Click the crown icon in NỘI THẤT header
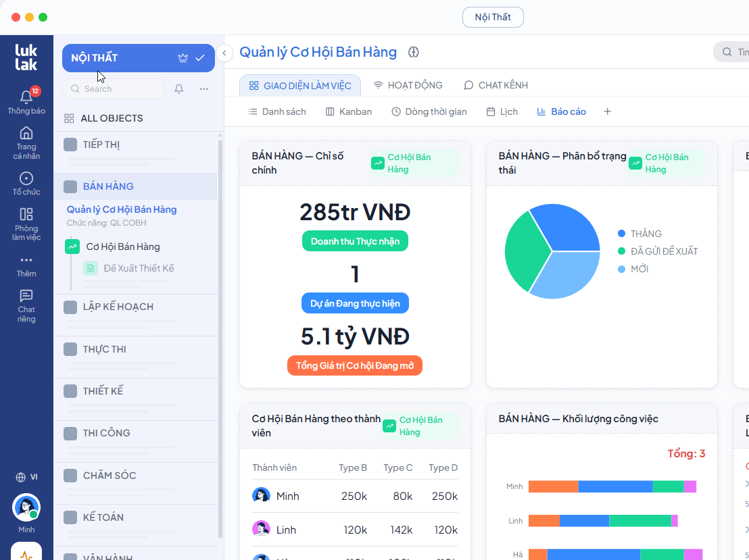The width and height of the screenshot is (749, 560). click(x=183, y=58)
